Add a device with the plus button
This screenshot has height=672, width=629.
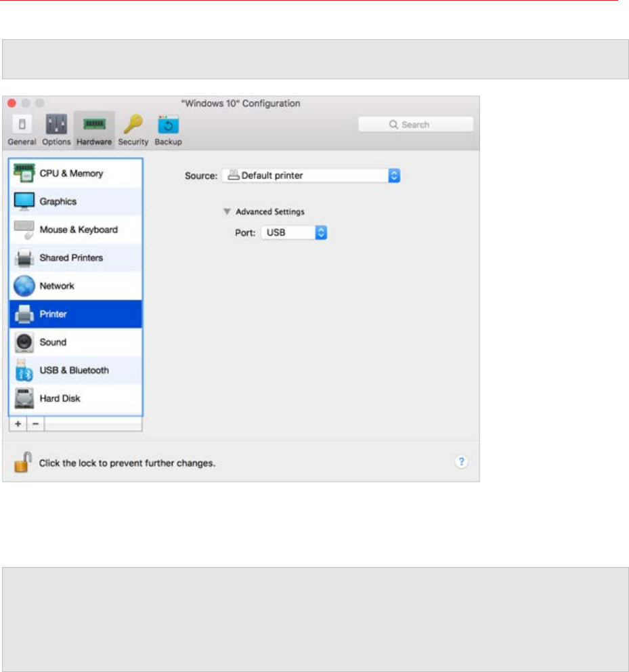coord(18,424)
